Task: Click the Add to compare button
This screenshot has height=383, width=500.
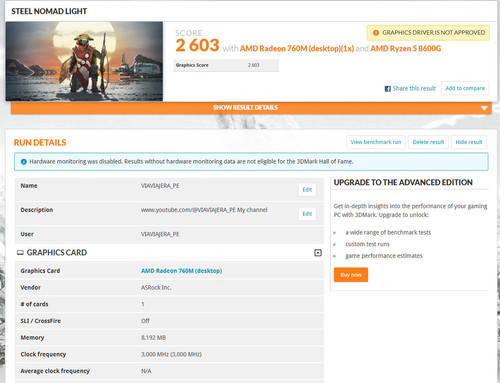Action: [x=465, y=88]
